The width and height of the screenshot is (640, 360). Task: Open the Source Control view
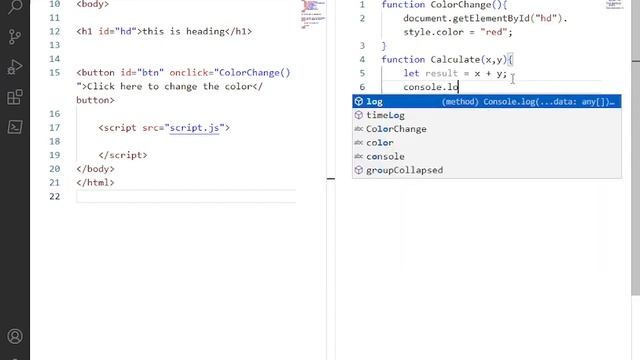15,37
